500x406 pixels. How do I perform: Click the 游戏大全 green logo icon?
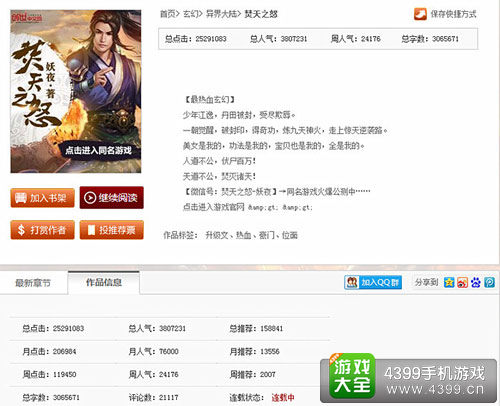coord(352,376)
